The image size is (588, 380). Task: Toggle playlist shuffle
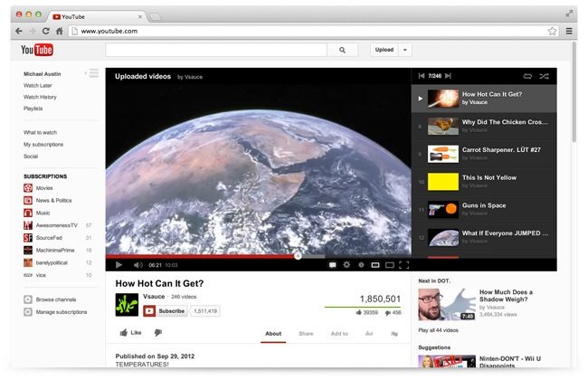click(x=543, y=76)
